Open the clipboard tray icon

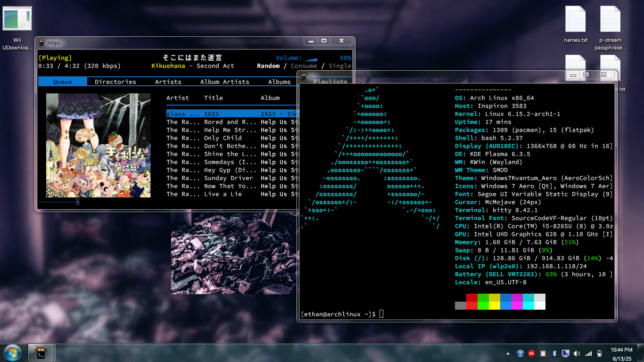coord(543,354)
